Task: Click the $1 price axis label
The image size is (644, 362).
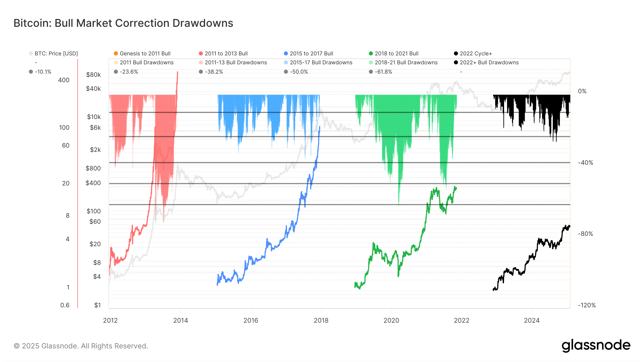Action: 97,305
